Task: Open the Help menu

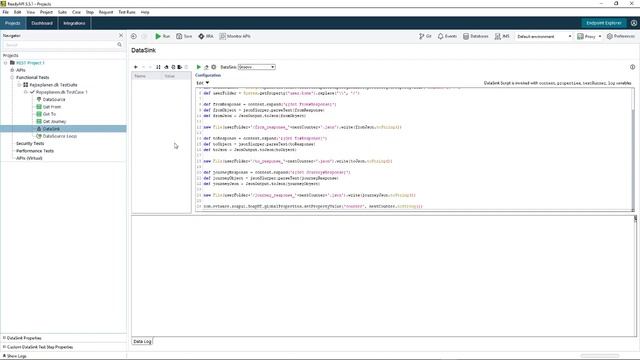Action: (x=145, y=12)
